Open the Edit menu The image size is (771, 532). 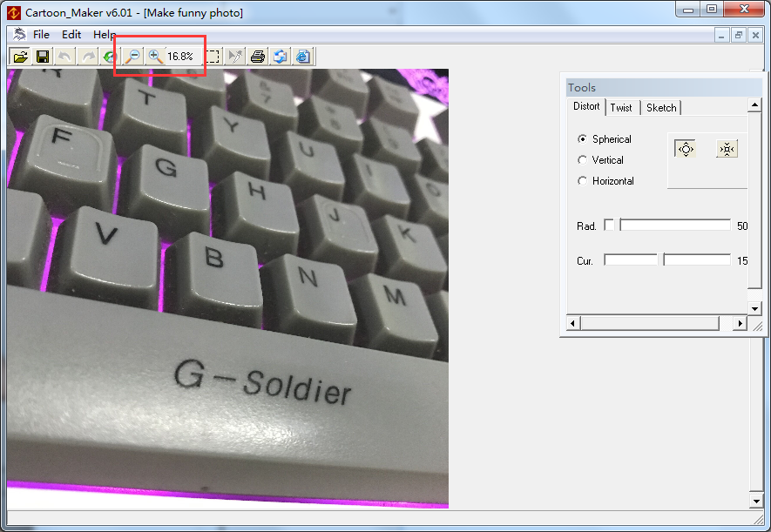point(71,34)
